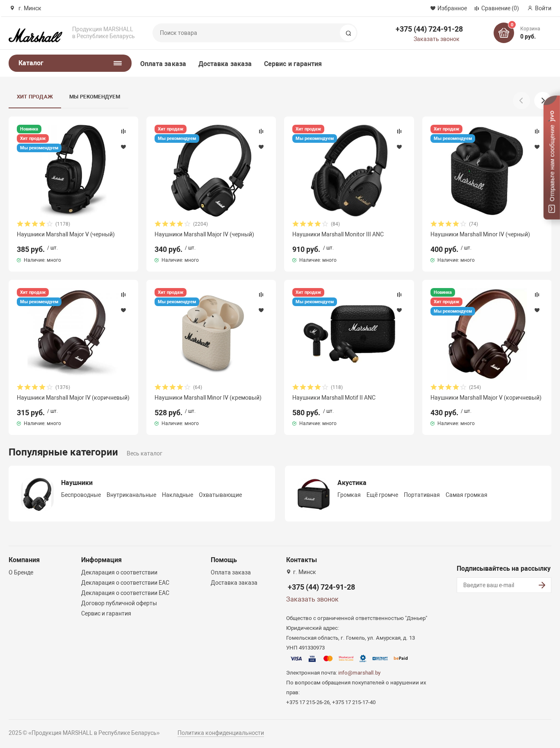Click the Поиск товара search field
The height and width of the screenshot is (748, 560).
point(246,33)
